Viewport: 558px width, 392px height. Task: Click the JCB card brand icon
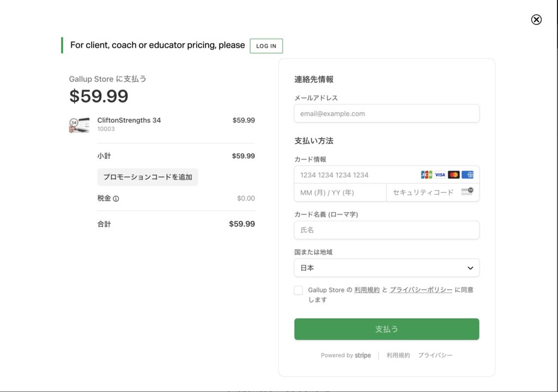coord(426,175)
